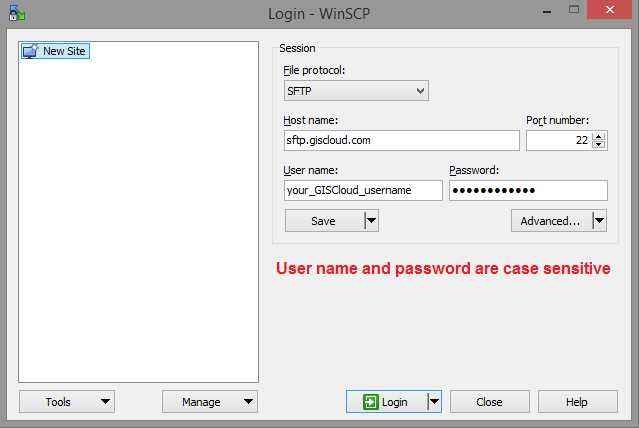The height and width of the screenshot is (428, 639).
Task: Open the Tools menu button
Action: pos(67,402)
